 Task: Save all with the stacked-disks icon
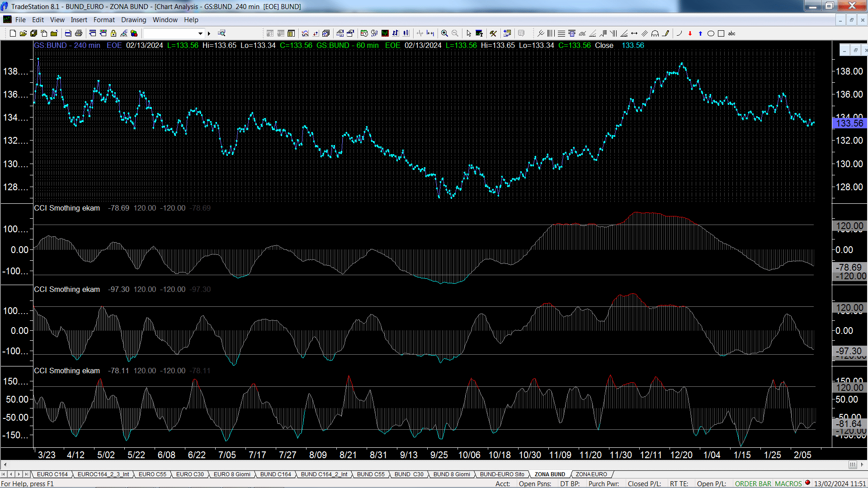click(33, 33)
